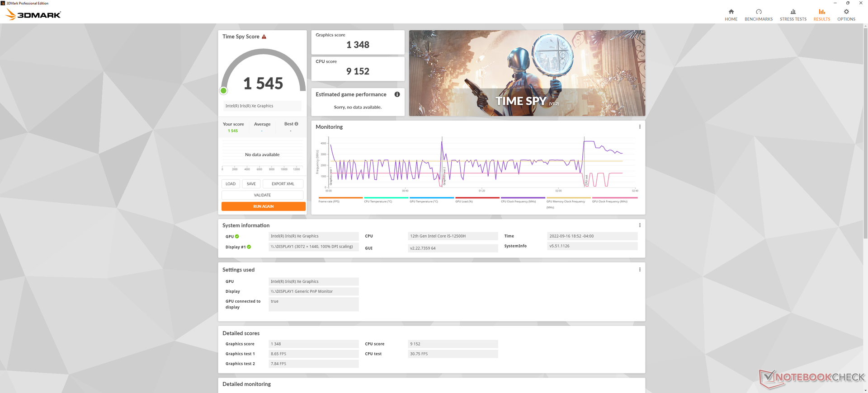Toggle the CPU Temperature legend entry
868x393 pixels.
386,200
